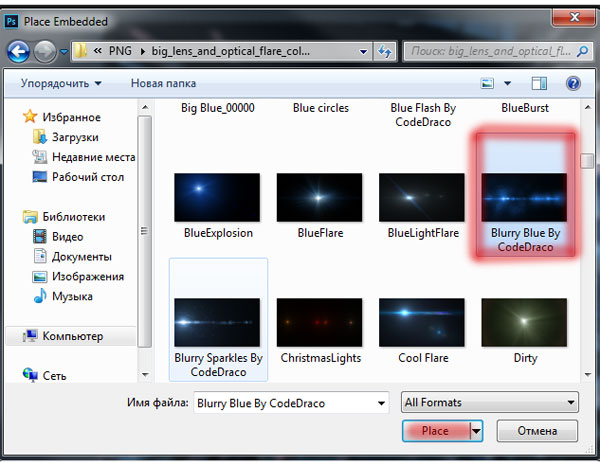Click the Сеть network icon
The height and width of the screenshot is (466, 600).
30,375
